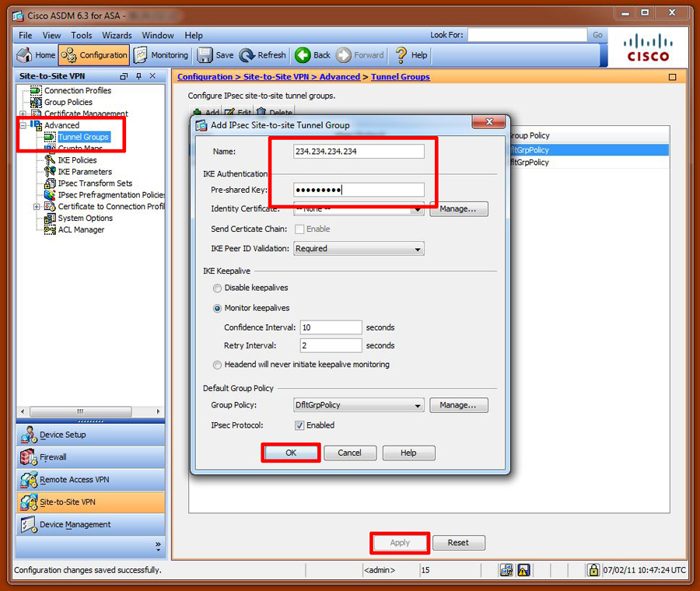
Task: Click the Home toolbar icon
Action: pyautogui.click(x=24, y=55)
